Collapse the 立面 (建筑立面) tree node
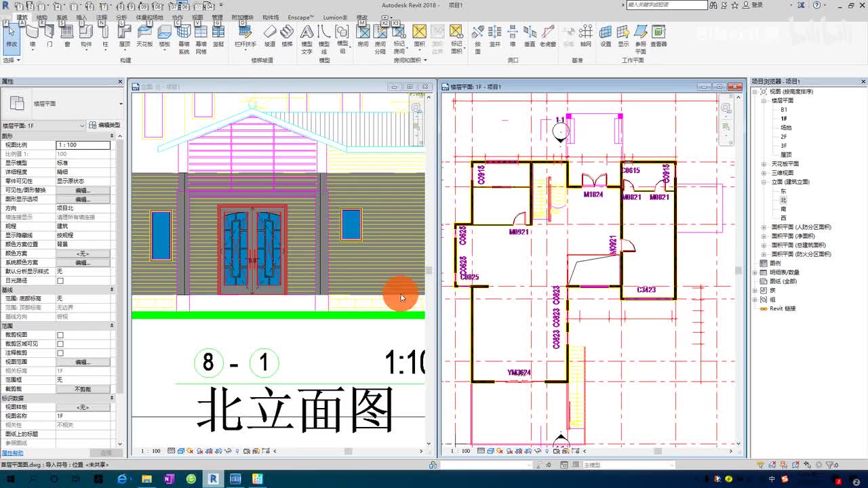 pyautogui.click(x=764, y=182)
